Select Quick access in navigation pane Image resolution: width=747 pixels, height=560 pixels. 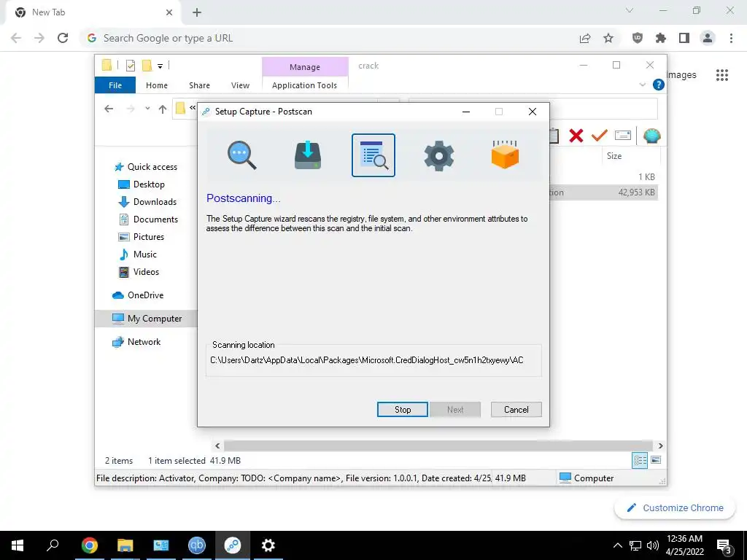point(146,167)
